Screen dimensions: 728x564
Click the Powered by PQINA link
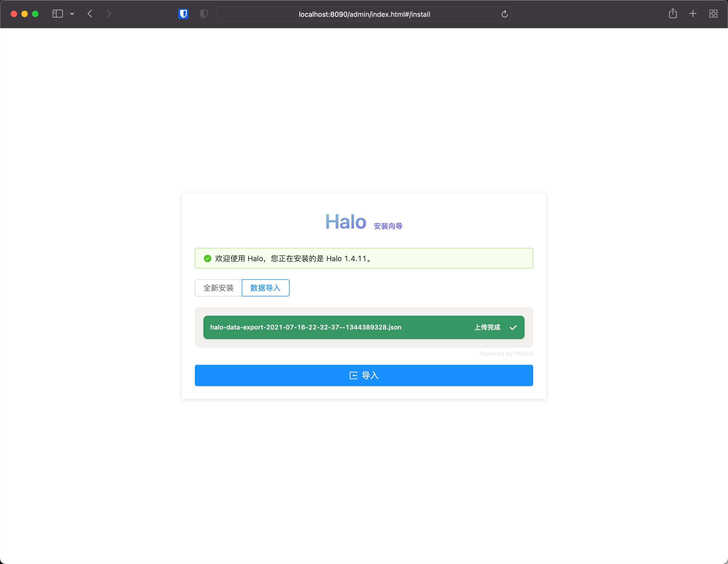(506, 354)
